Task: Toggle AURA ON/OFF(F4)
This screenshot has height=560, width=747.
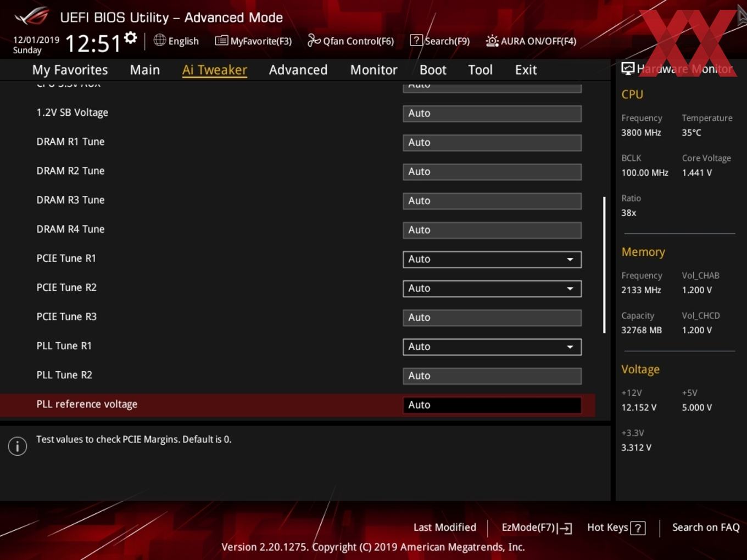Action: click(538, 41)
